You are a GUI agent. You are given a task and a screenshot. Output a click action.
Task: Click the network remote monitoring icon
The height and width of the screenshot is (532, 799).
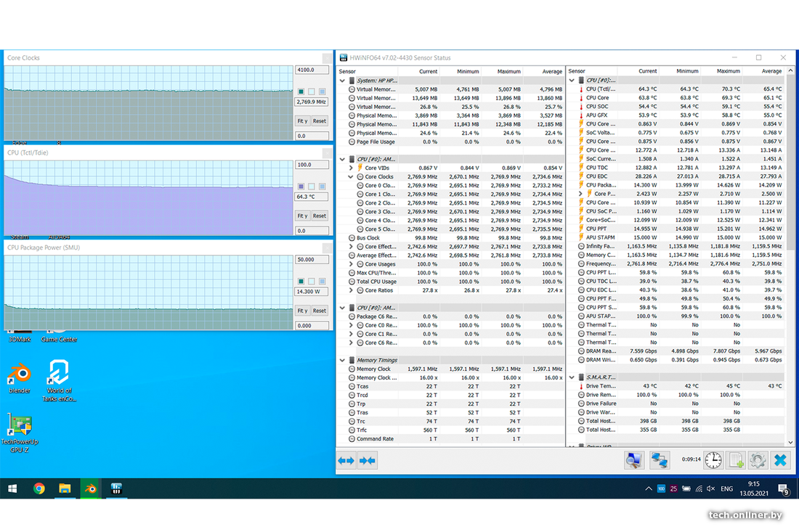click(660, 460)
